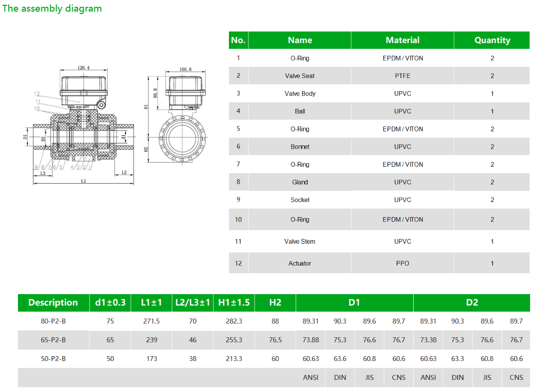The image size is (533, 392).
Task: Click the "Actuator" part name
Action: click(x=300, y=263)
